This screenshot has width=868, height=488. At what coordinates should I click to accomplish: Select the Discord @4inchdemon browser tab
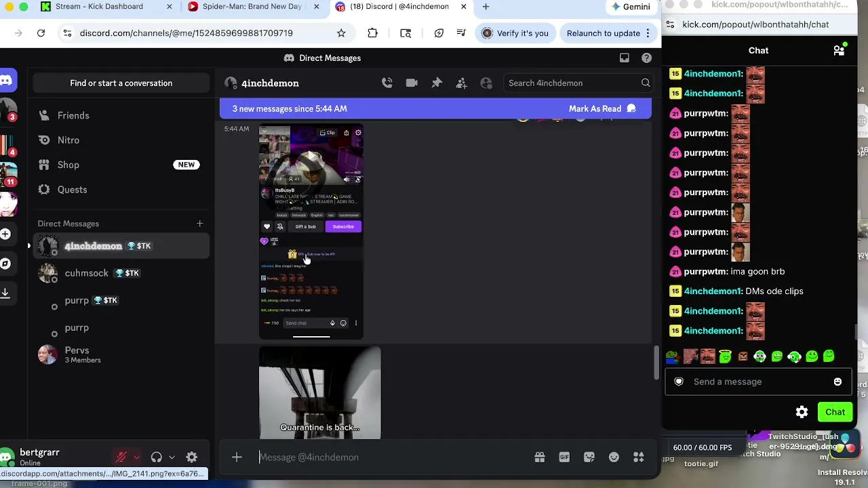click(399, 7)
